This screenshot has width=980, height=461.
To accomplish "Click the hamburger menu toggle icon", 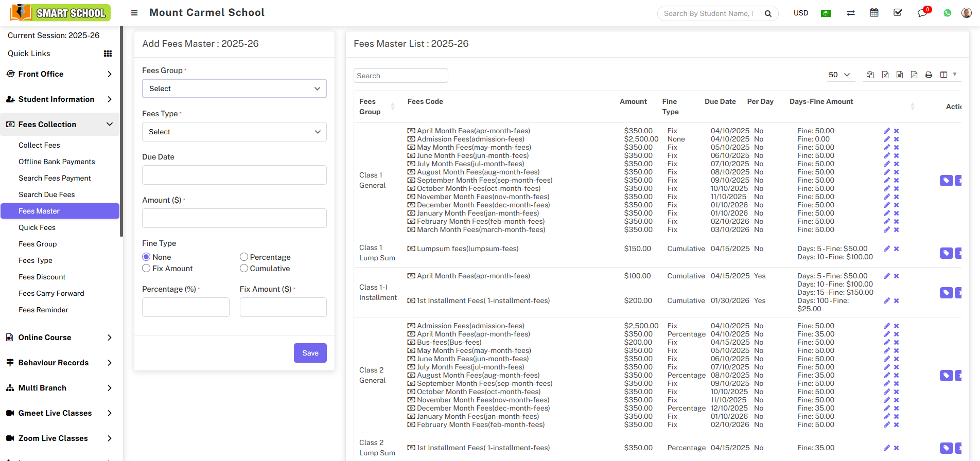I will pos(134,13).
